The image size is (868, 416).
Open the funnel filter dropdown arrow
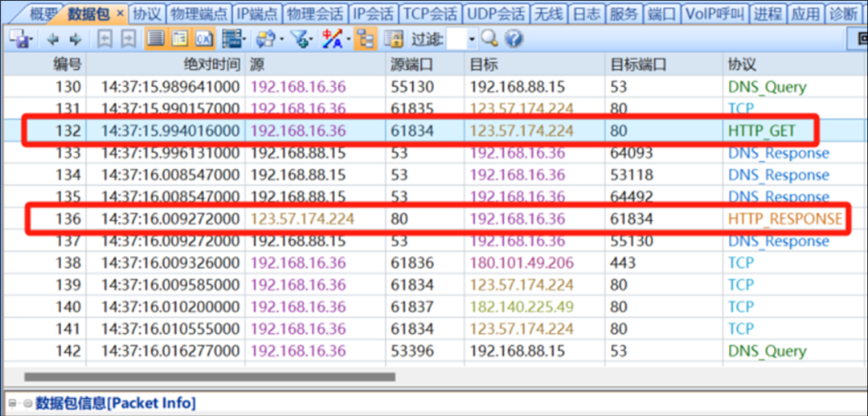(313, 39)
